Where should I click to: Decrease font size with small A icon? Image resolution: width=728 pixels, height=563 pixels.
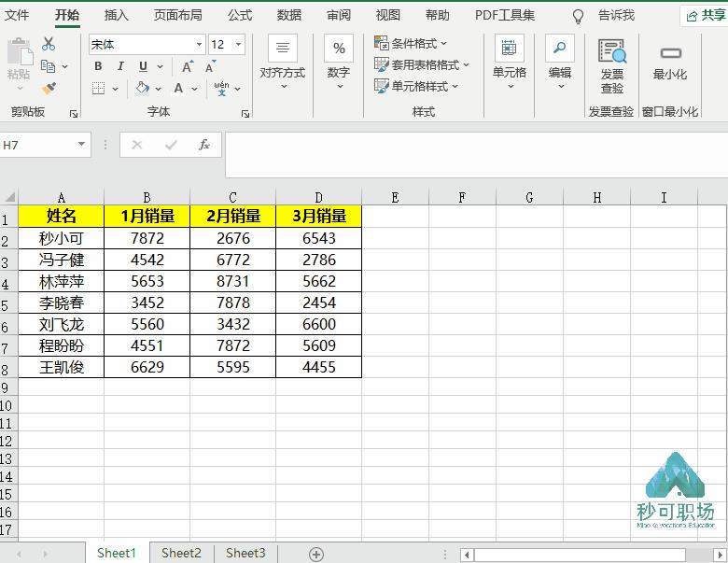click(x=210, y=67)
